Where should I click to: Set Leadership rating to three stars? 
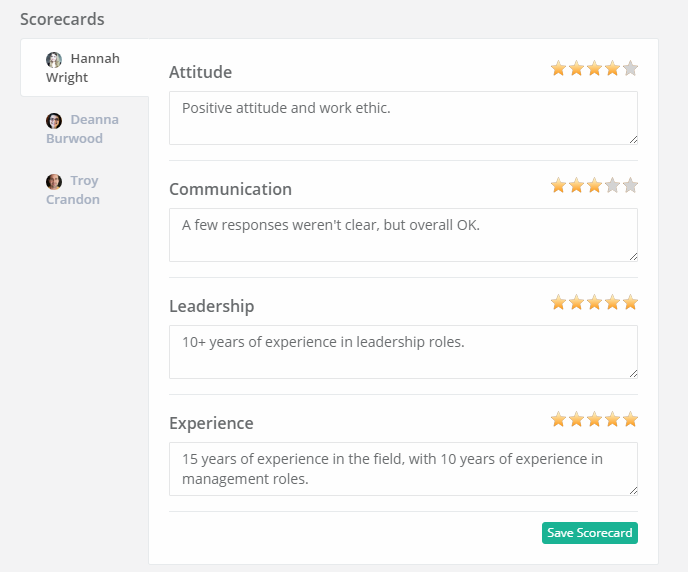[594, 302]
